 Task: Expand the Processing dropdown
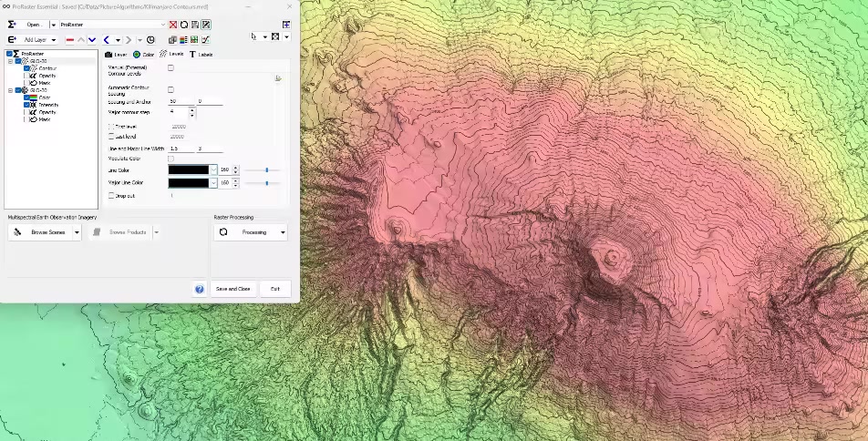tap(283, 232)
